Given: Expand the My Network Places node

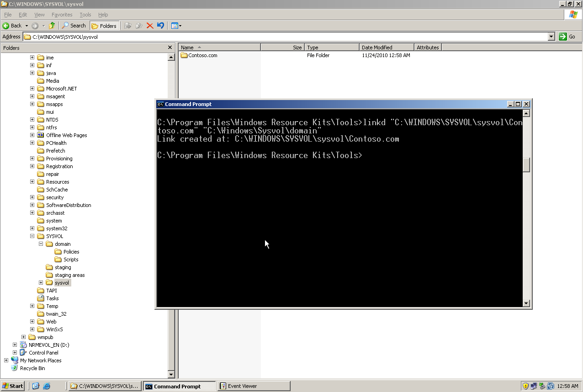Looking at the screenshot, I should (x=6, y=360).
